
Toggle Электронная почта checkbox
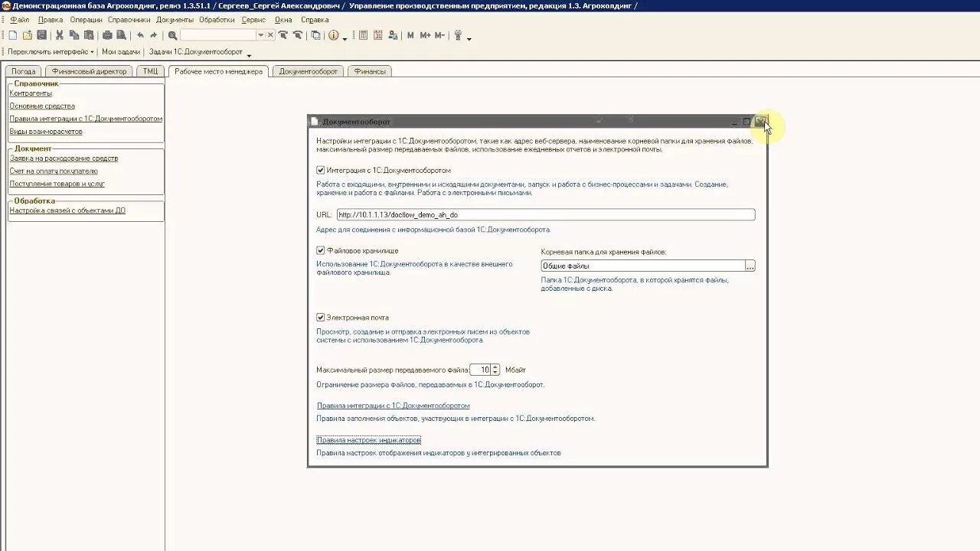pyautogui.click(x=321, y=318)
